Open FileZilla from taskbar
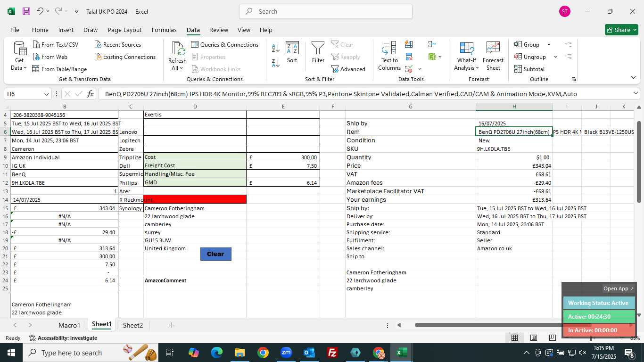 (332, 353)
